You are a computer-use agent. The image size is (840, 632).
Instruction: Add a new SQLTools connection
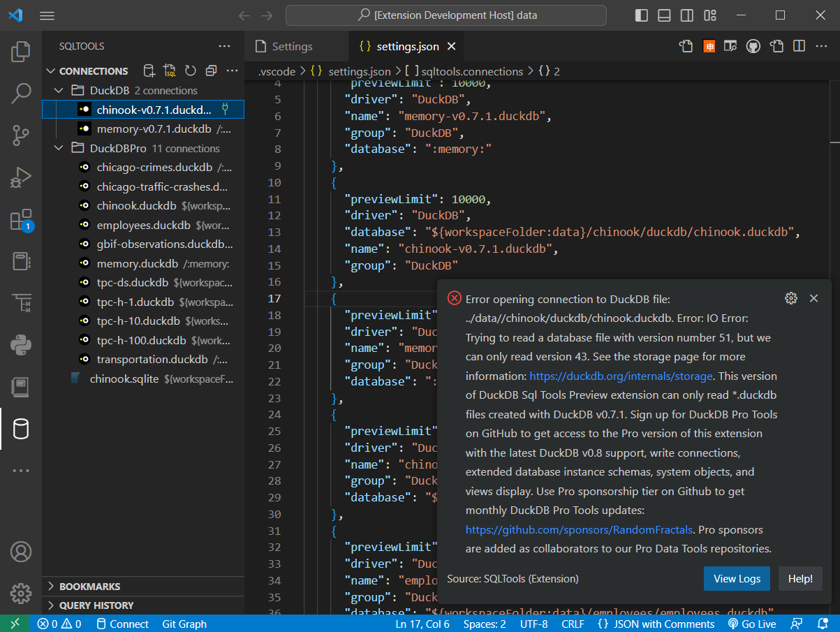(x=149, y=71)
